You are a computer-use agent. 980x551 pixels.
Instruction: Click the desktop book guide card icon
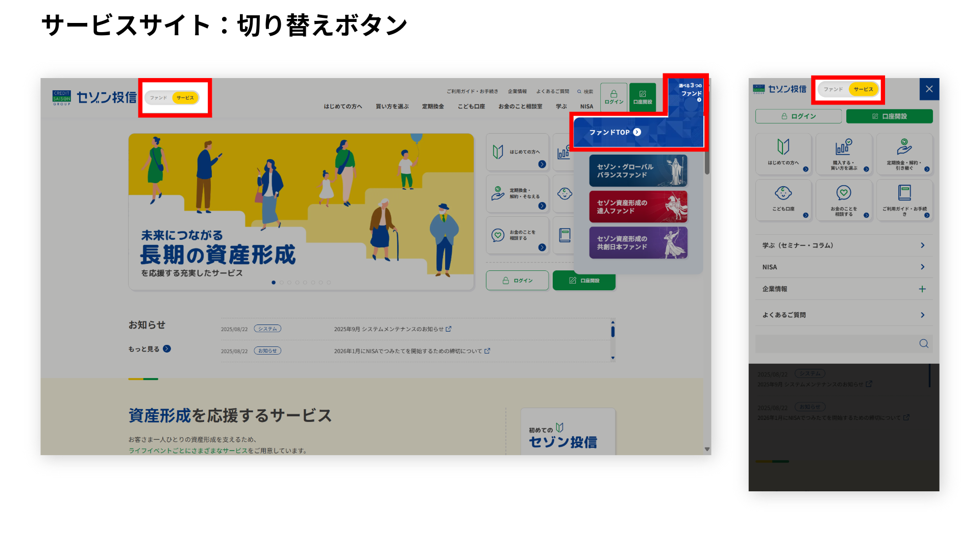coord(565,235)
